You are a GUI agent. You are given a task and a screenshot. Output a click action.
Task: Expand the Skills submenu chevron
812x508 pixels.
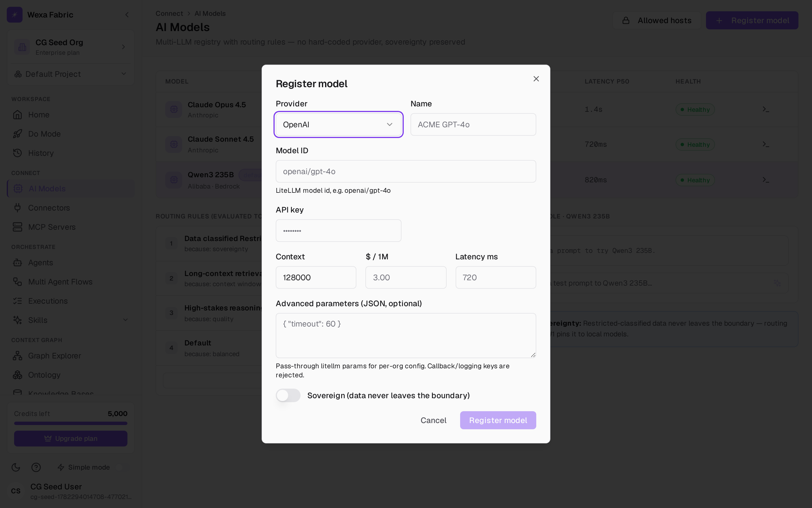[125, 320]
